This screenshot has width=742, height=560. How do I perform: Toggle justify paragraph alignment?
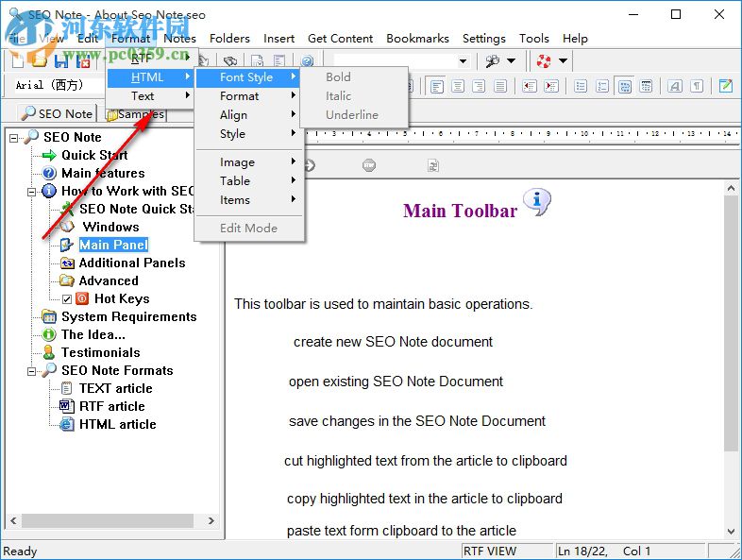point(500,86)
